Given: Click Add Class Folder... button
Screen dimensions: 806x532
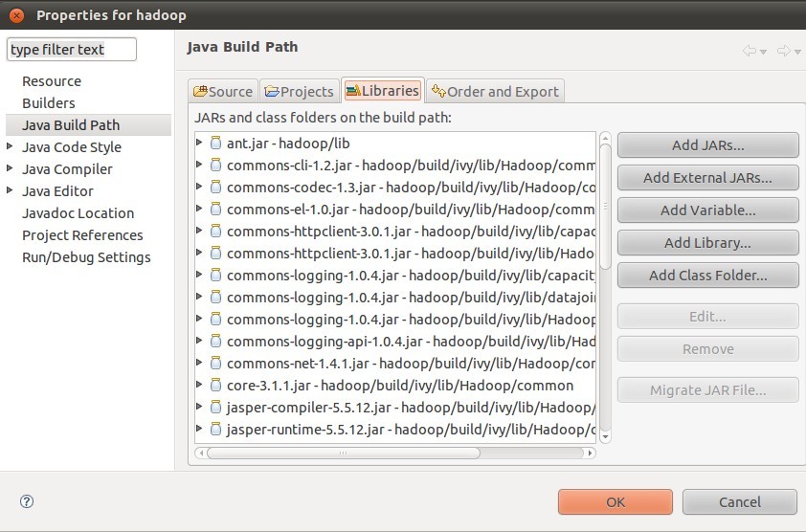Looking at the screenshot, I should [x=707, y=275].
